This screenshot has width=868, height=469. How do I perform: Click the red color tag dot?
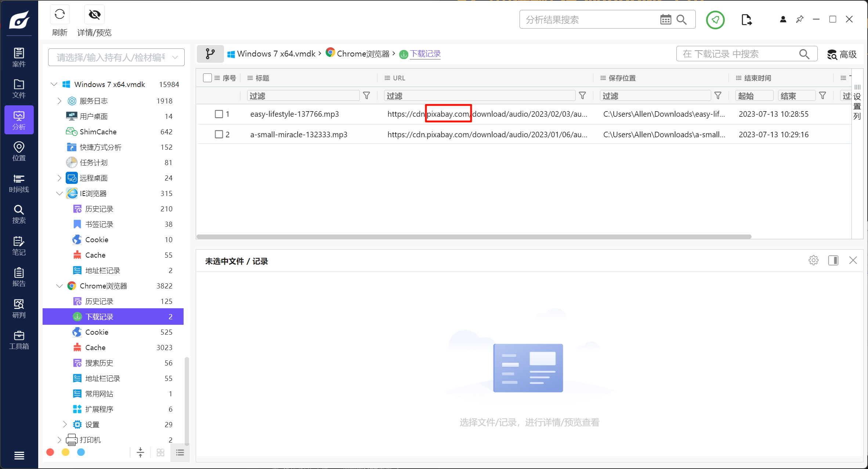click(50, 452)
